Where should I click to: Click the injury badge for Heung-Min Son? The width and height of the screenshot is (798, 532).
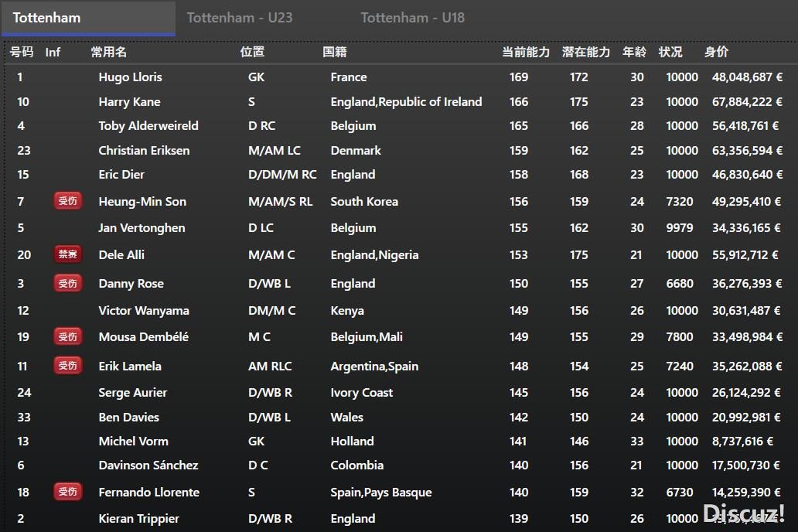[68, 201]
